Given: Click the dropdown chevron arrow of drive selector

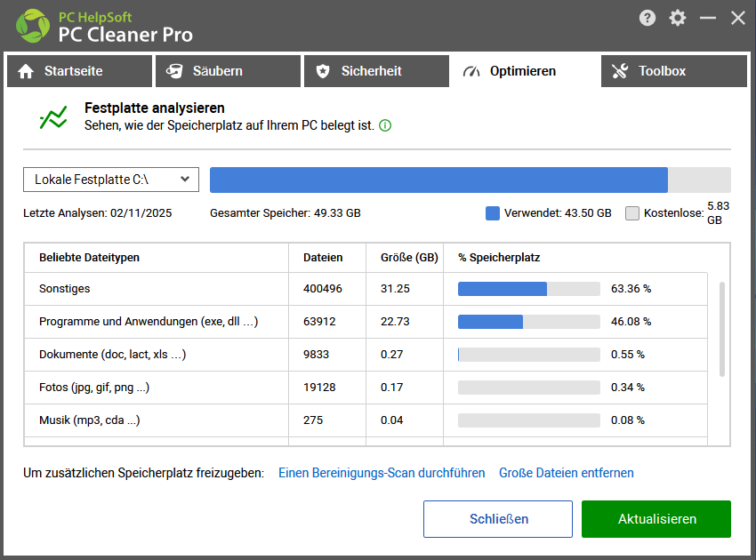Looking at the screenshot, I should 185,180.
